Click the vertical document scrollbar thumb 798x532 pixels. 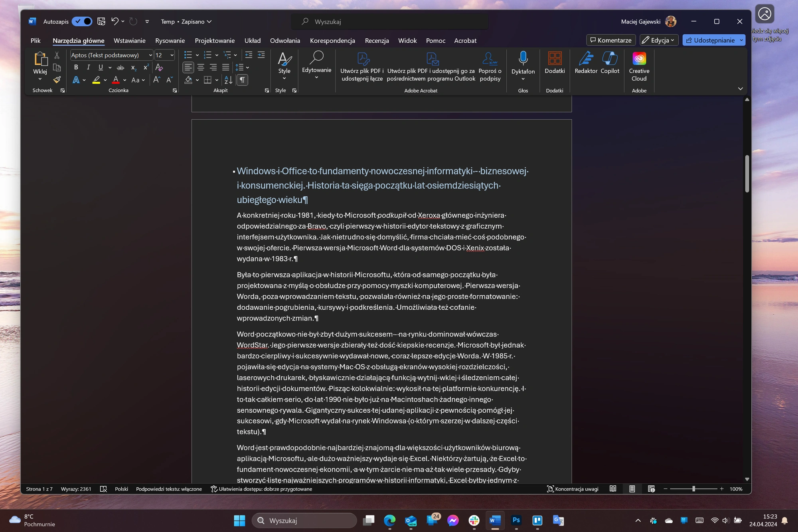click(747, 174)
